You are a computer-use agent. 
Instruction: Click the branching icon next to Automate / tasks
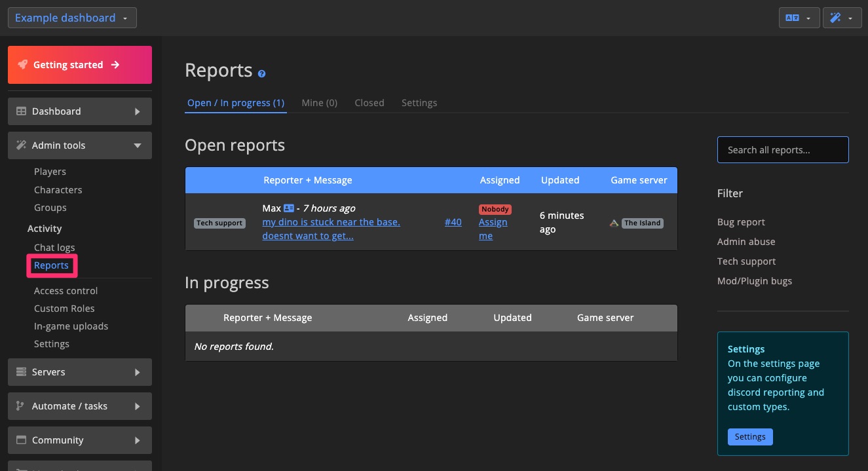click(x=19, y=406)
